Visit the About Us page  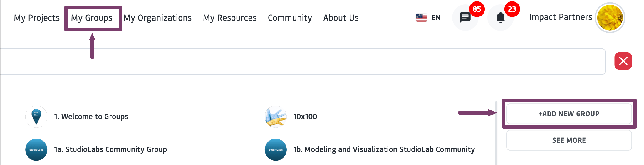click(341, 18)
